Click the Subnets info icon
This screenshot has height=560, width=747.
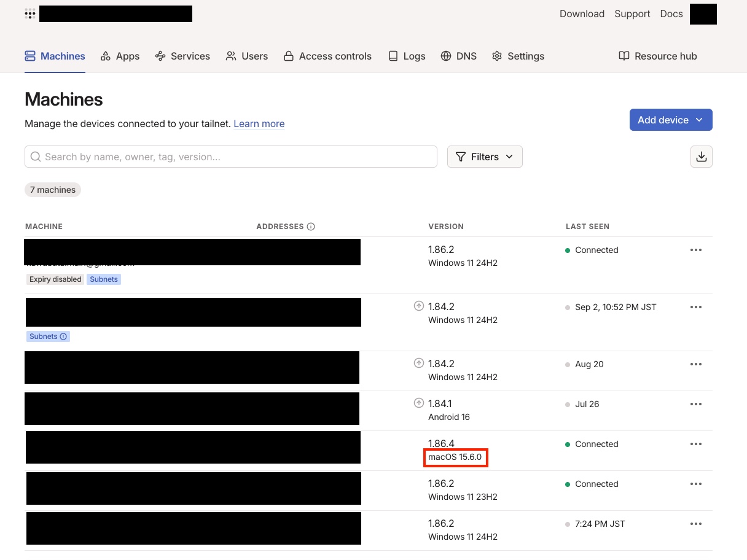coord(63,336)
